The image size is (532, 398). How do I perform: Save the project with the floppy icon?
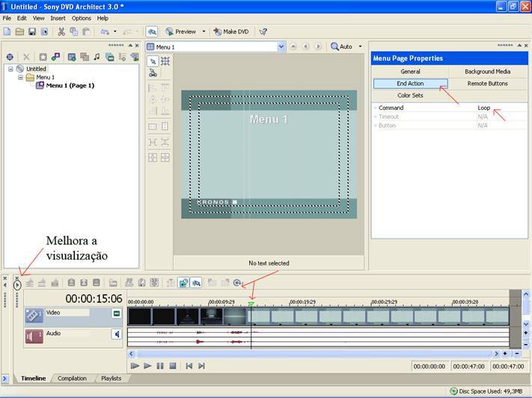pyautogui.click(x=32, y=31)
